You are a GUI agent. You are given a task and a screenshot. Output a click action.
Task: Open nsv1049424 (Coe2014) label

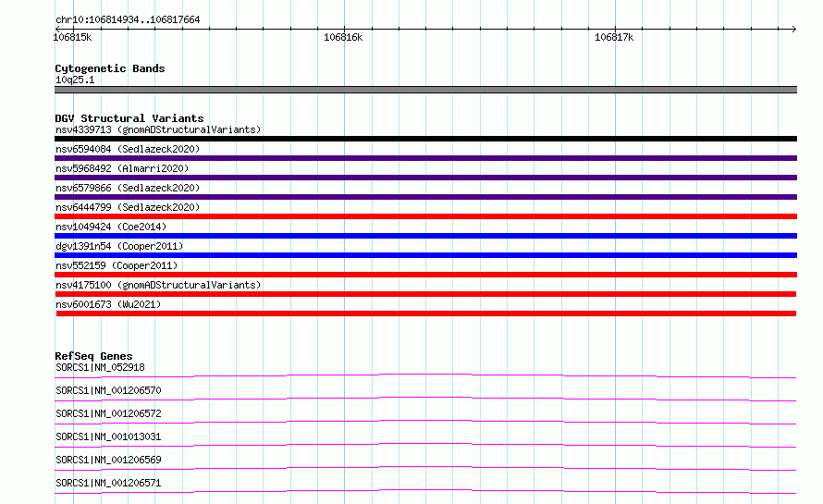[111, 227]
